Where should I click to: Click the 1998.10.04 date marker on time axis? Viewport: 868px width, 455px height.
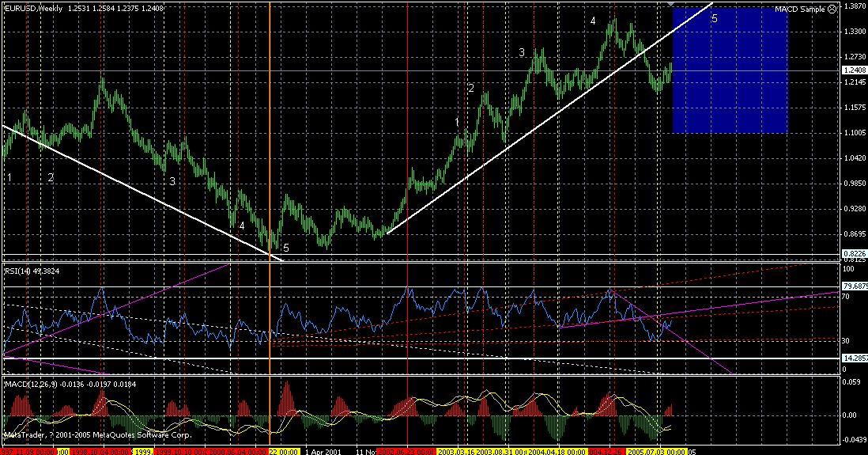click(101, 452)
